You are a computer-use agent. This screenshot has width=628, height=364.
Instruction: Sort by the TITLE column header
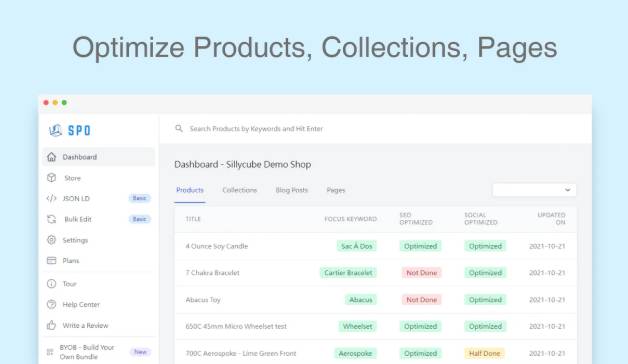pyautogui.click(x=193, y=219)
